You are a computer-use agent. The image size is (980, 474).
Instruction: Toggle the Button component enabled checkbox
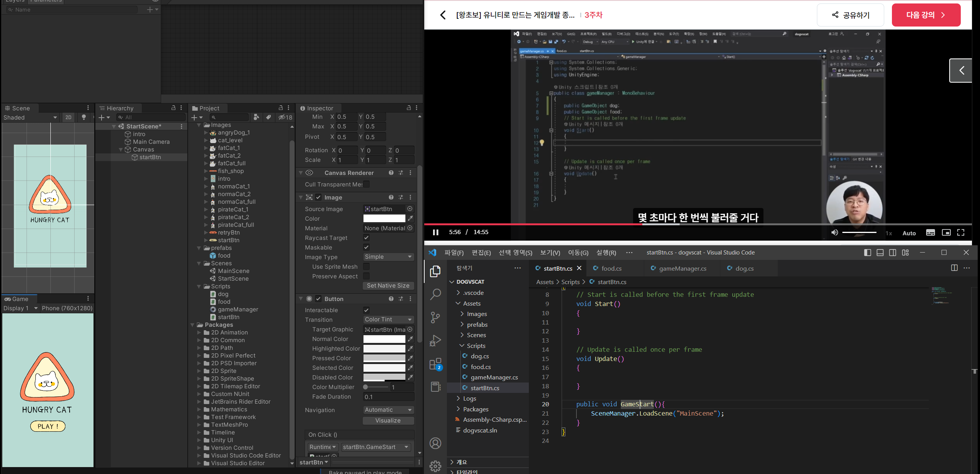[318, 299]
